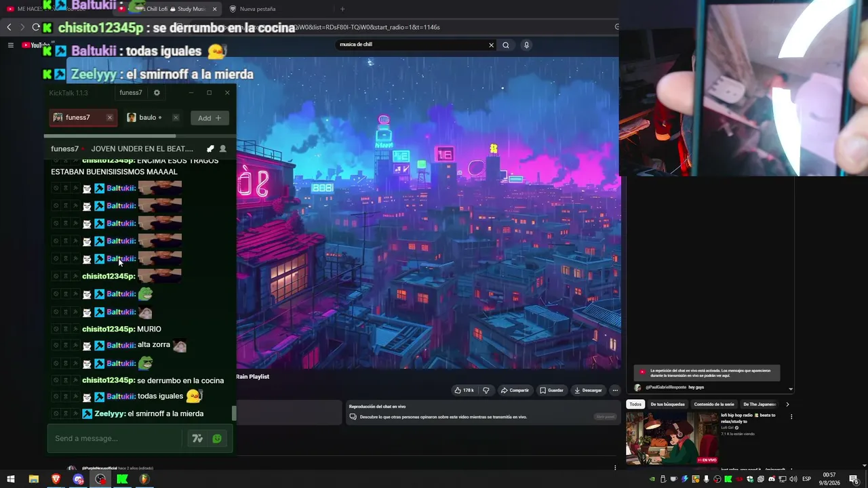Switch input language from ESP

click(807, 479)
